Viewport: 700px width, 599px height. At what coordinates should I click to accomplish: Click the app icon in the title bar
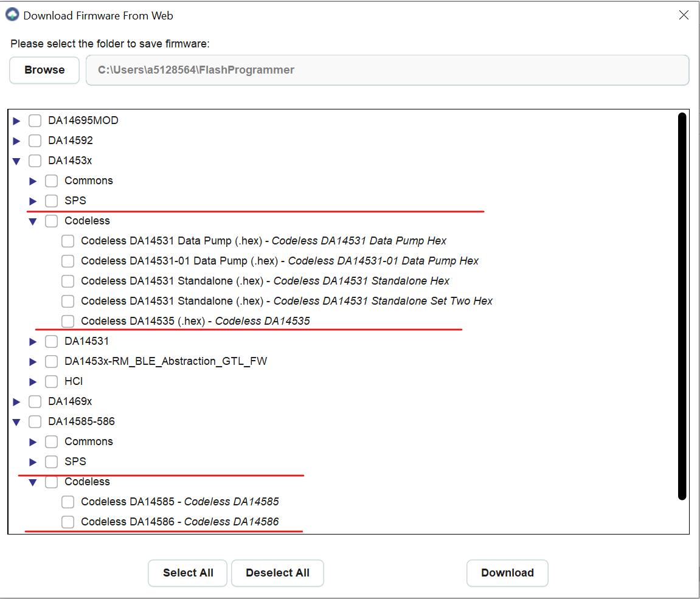[12, 15]
